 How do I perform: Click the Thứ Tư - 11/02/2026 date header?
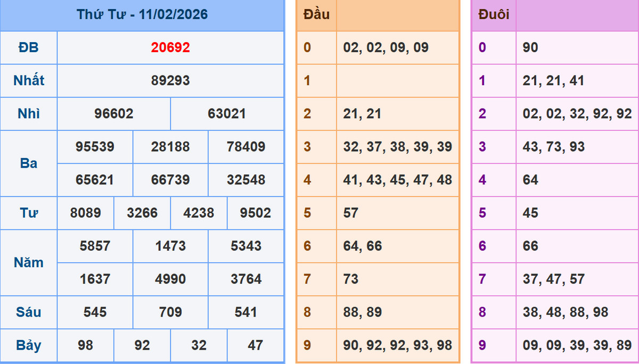tap(142, 14)
